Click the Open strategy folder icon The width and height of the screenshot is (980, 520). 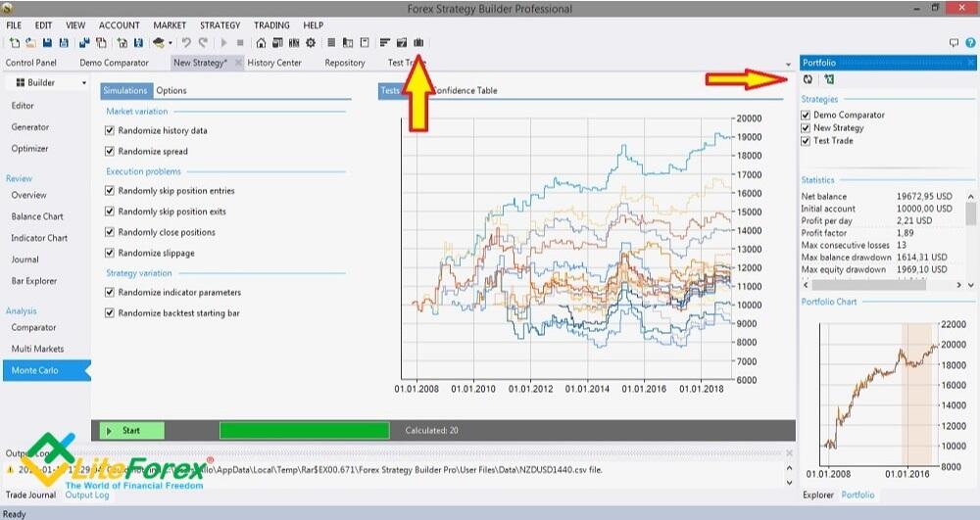30,42
